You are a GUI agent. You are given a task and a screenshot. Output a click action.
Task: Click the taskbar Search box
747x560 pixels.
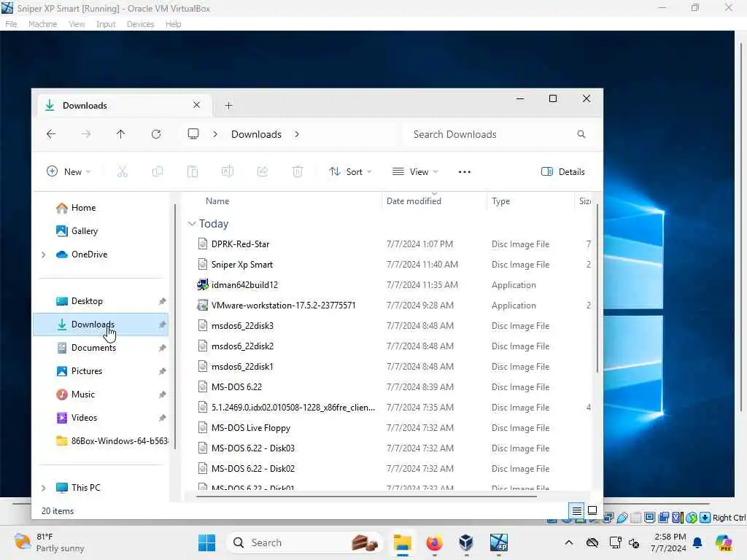[x=305, y=542]
